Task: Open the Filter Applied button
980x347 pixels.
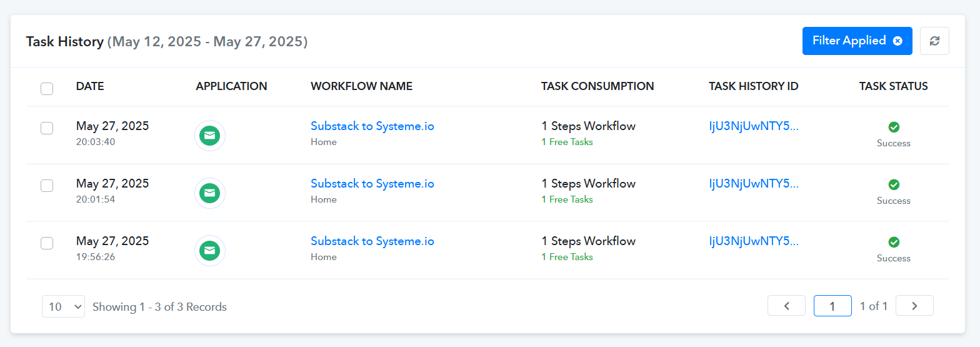Action: (x=857, y=41)
